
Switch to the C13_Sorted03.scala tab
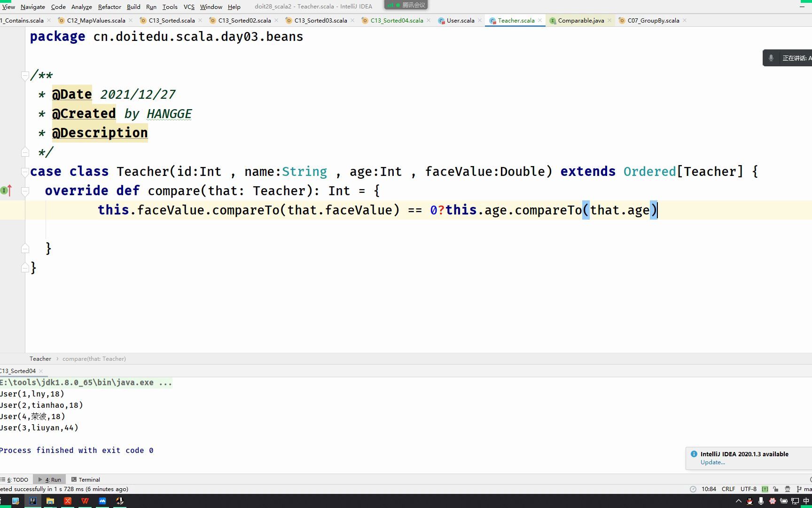[320, 21]
